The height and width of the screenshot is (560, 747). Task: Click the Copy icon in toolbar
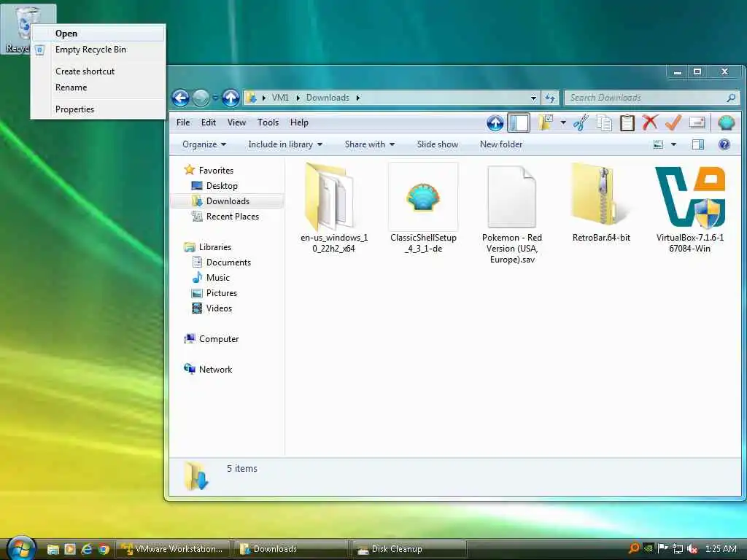(604, 122)
